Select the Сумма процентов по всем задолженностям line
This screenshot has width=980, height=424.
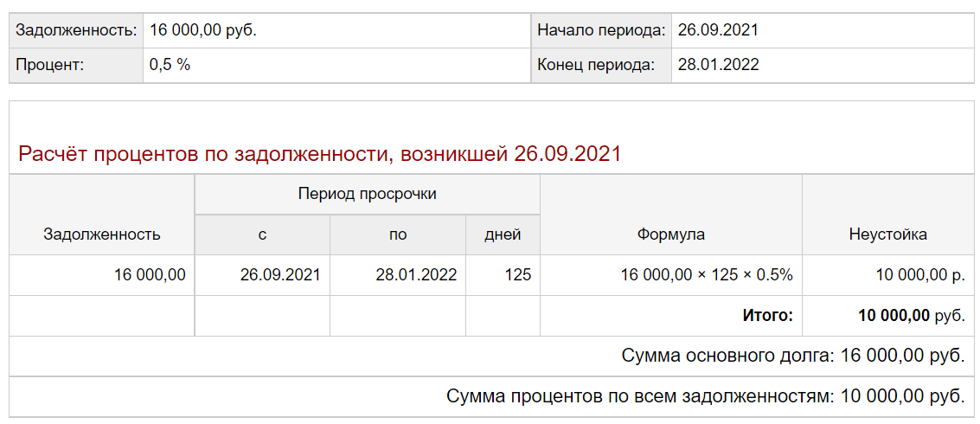click(705, 396)
